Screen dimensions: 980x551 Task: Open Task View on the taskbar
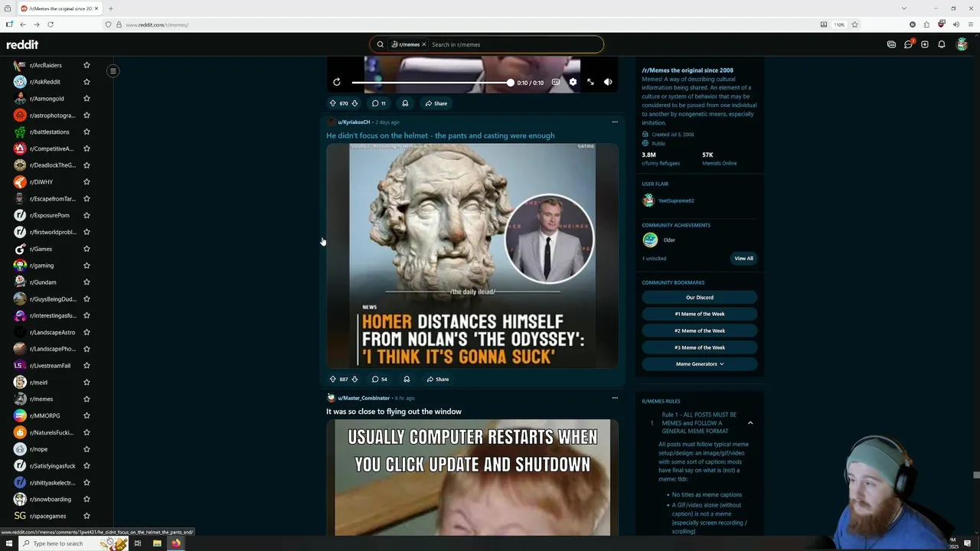[138, 543]
